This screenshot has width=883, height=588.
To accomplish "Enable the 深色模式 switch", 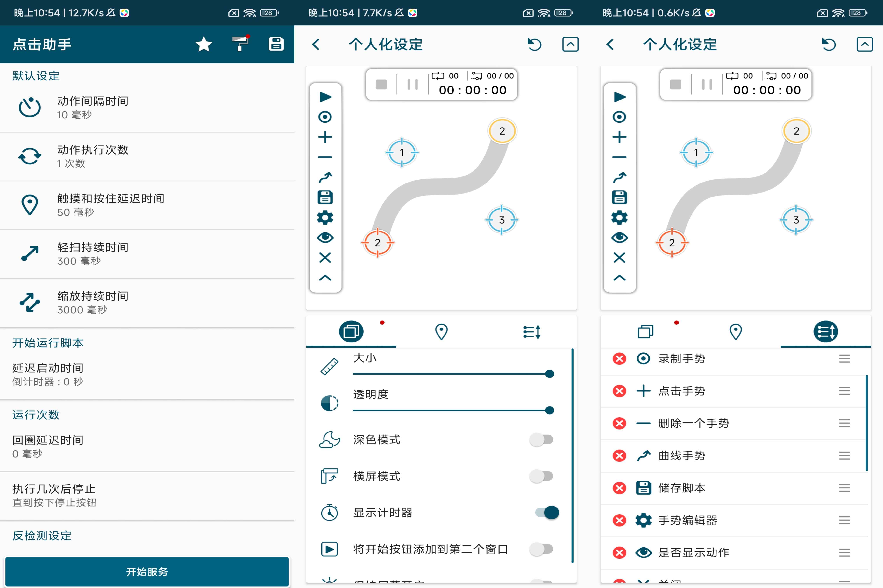I will click(x=541, y=439).
